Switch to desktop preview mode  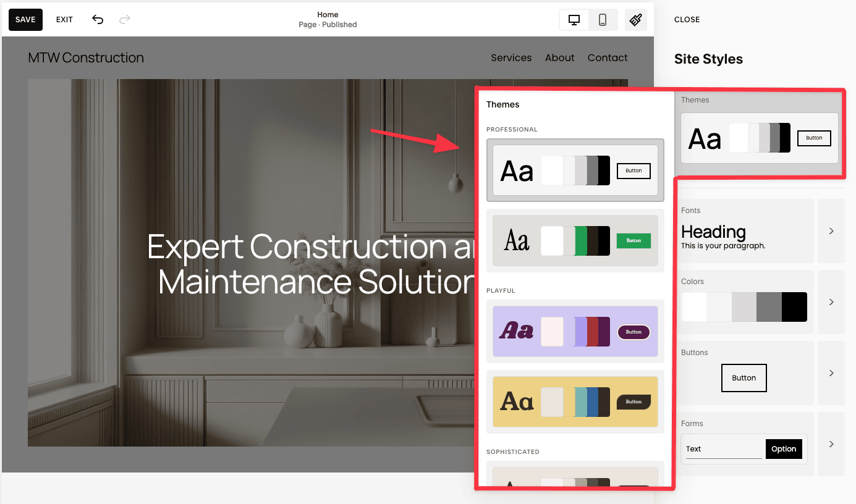(x=574, y=19)
